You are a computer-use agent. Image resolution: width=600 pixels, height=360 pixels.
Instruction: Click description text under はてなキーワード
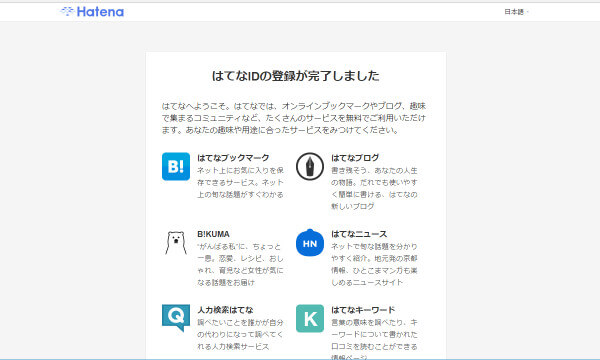coord(374,339)
